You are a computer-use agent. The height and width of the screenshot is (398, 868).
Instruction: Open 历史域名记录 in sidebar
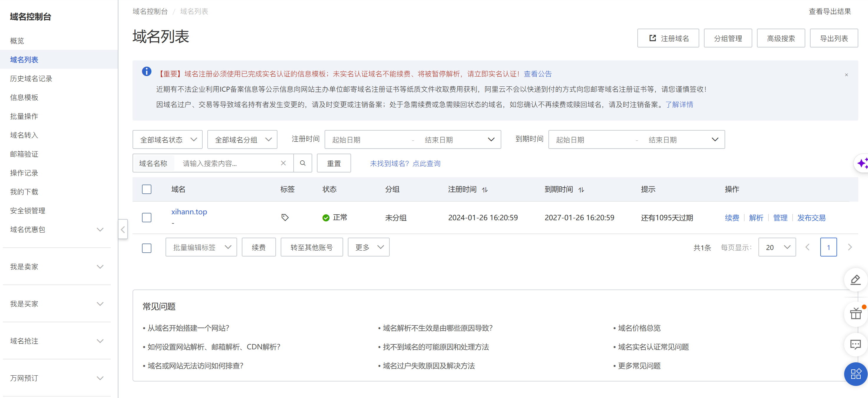(x=31, y=79)
